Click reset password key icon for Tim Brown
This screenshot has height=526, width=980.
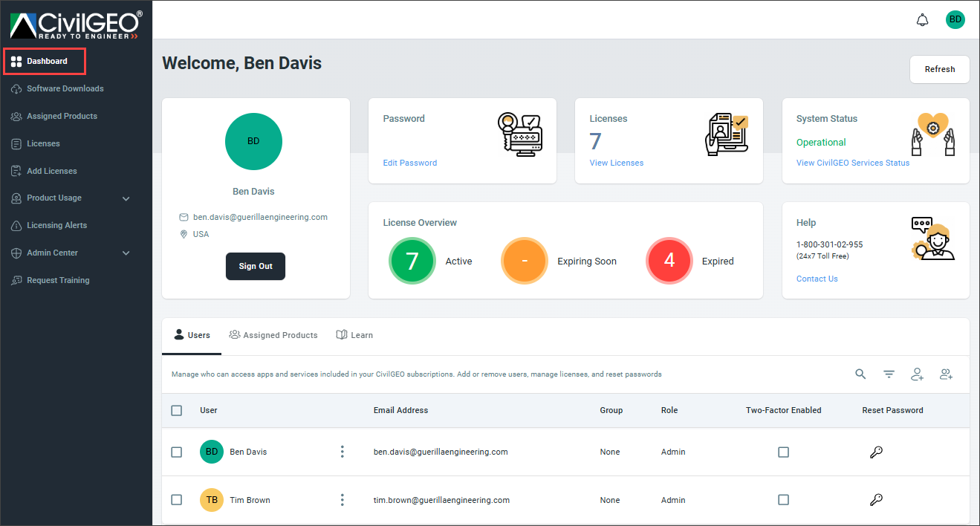876,500
